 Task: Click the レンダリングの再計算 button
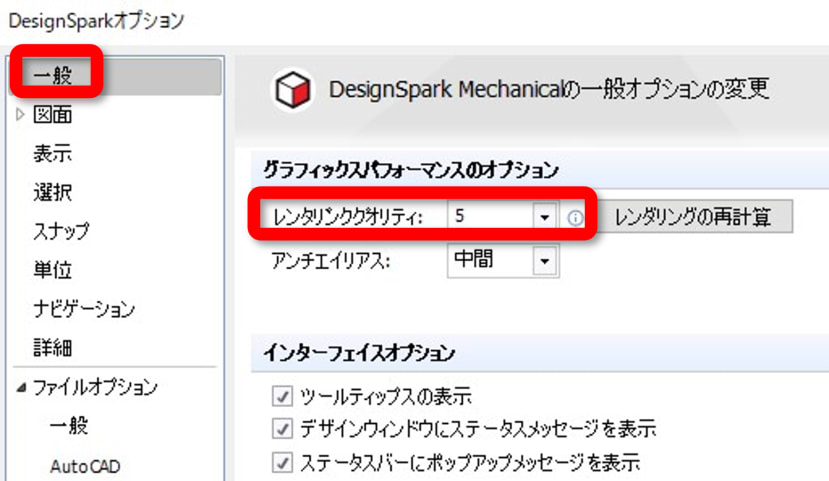[694, 217]
